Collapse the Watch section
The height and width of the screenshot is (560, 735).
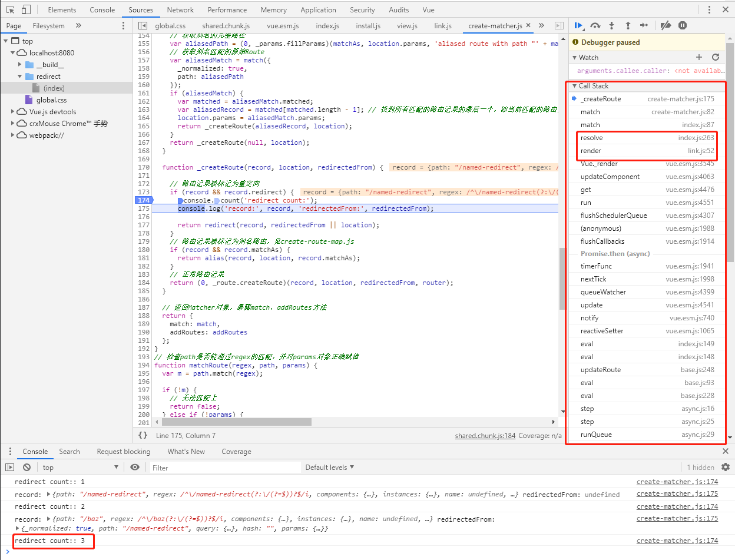click(577, 57)
